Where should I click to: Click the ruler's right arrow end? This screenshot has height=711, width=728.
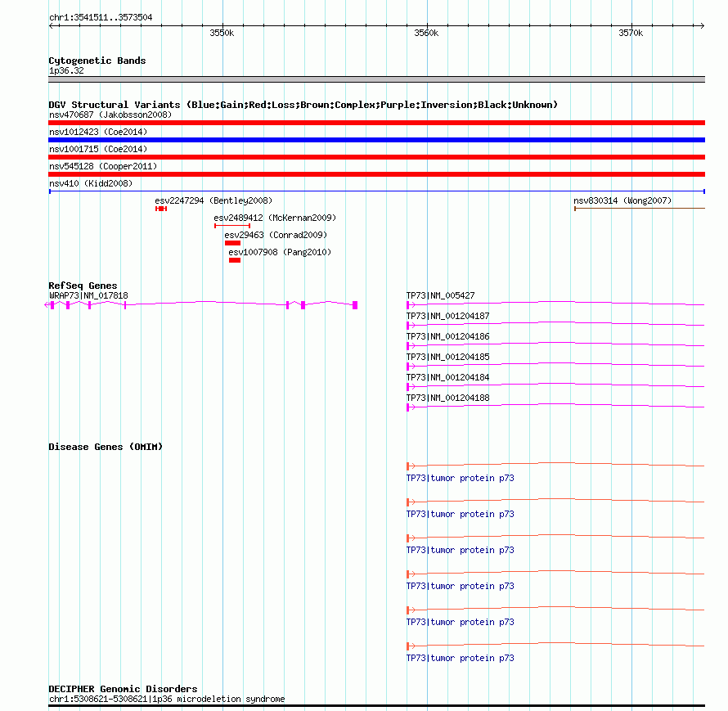click(x=702, y=25)
